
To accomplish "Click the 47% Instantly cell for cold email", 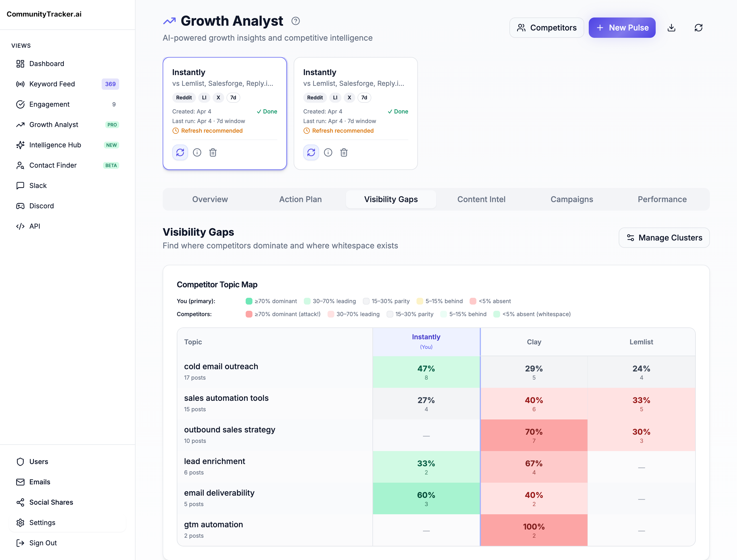I will click(x=426, y=372).
